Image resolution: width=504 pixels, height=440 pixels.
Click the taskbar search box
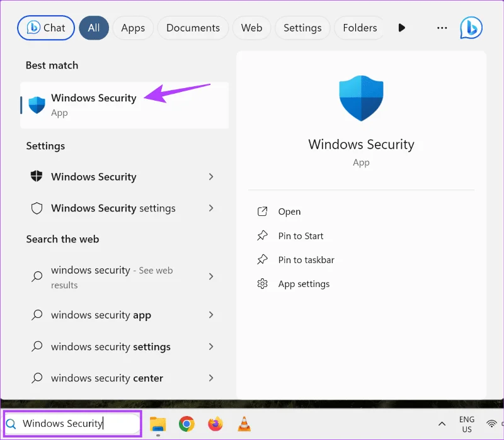72,424
